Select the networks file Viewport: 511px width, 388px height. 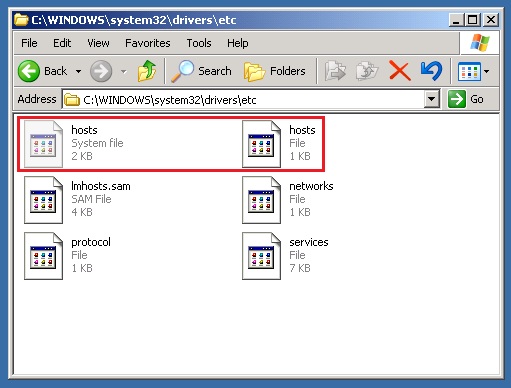coord(288,199)
